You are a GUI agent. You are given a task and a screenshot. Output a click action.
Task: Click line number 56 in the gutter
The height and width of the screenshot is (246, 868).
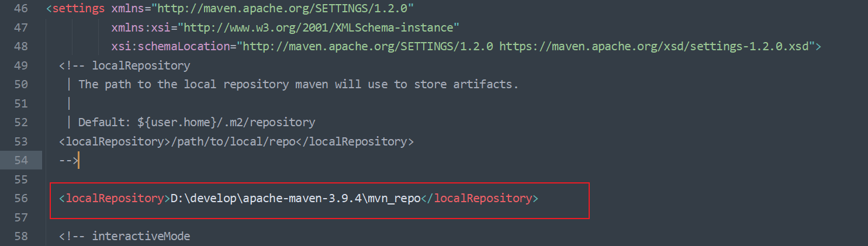pos(21,198)
